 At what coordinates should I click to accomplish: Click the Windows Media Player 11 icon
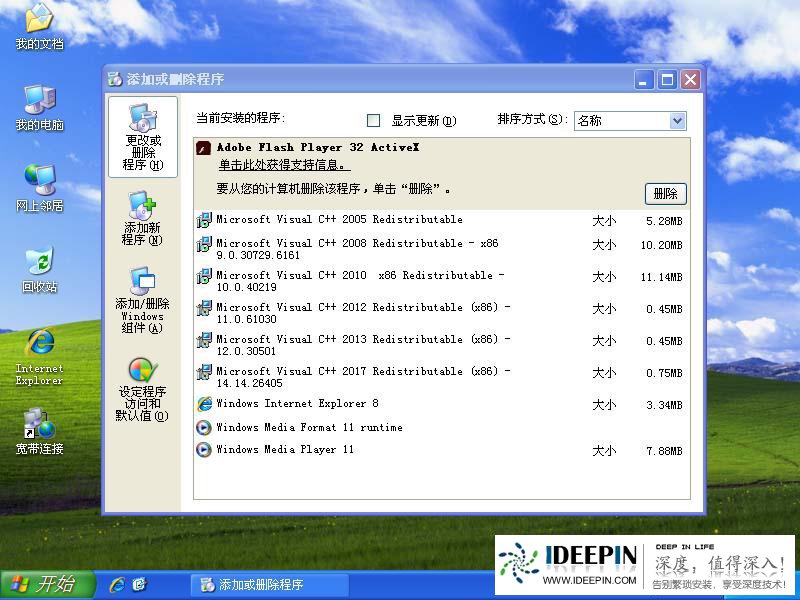[x=204, y=449]
